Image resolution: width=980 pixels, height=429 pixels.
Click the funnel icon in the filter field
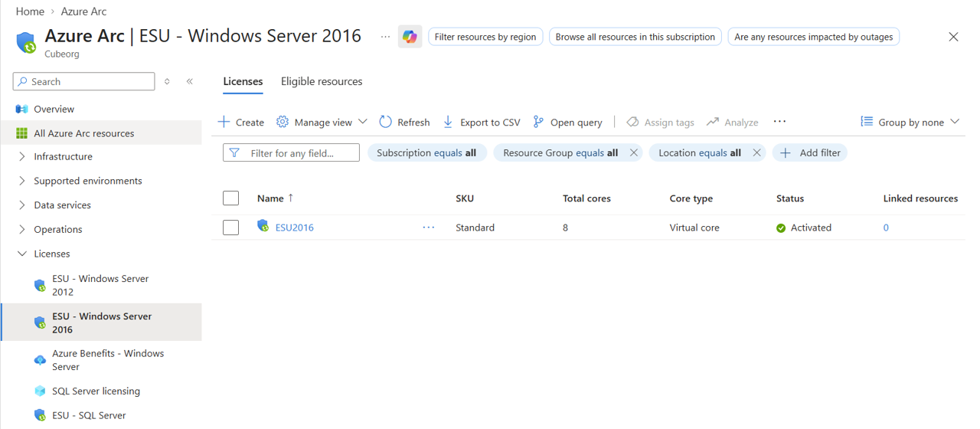[x=234, y=153]
